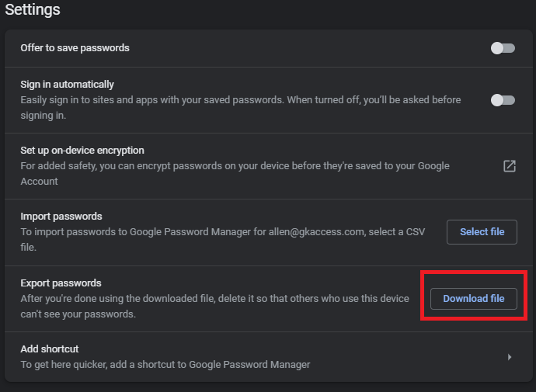Click the Import passwords heading

(x=61, y=216)
